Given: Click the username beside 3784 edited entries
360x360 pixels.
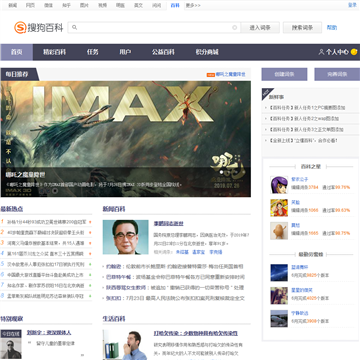Looking at the screenshot, I should [x=300, y=179].
